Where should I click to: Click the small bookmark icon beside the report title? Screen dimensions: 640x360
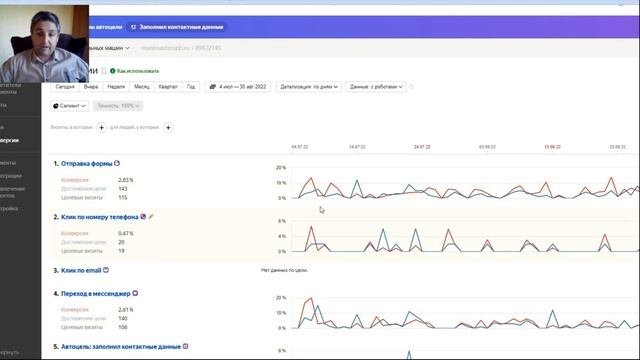[104, 71]
